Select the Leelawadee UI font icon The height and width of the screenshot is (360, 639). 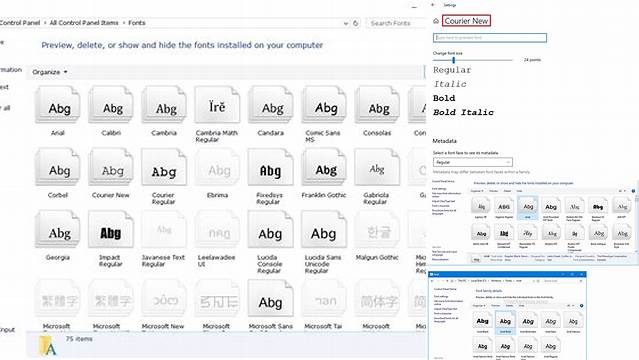(x=217, y=230)
